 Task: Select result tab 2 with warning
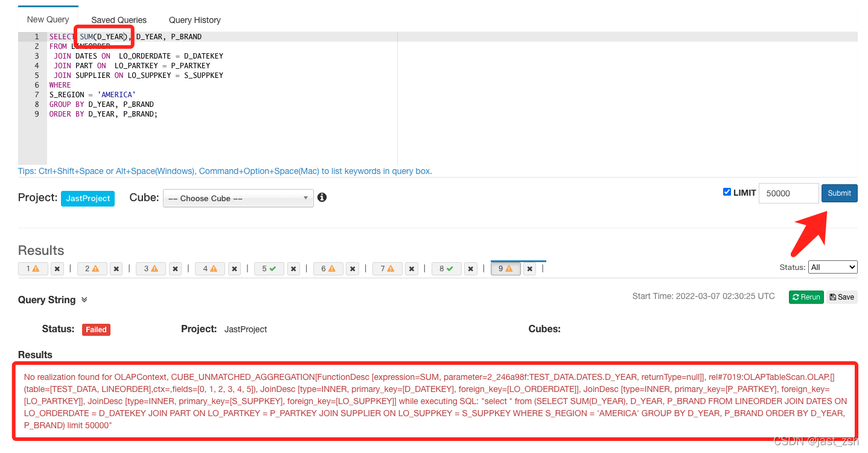tap(92, 269)
